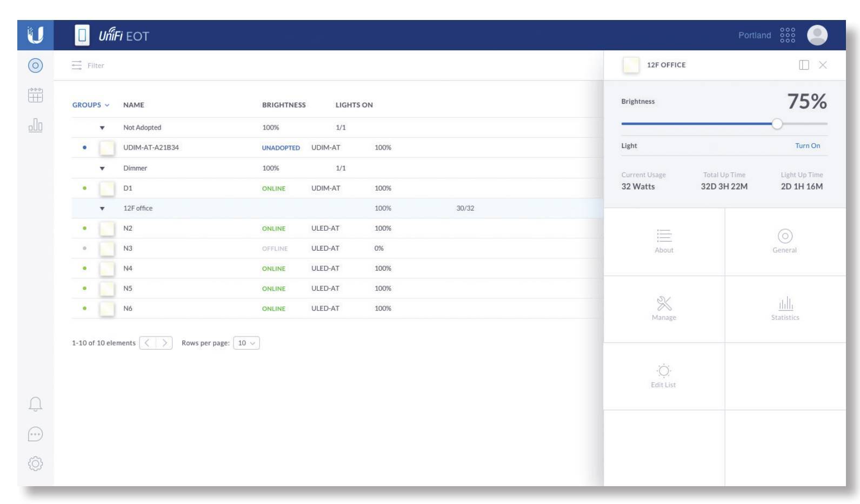Open the Statistics bar chart sidebar icon
This screenshot has height=504, width=860.
click(x=35, y=125)
